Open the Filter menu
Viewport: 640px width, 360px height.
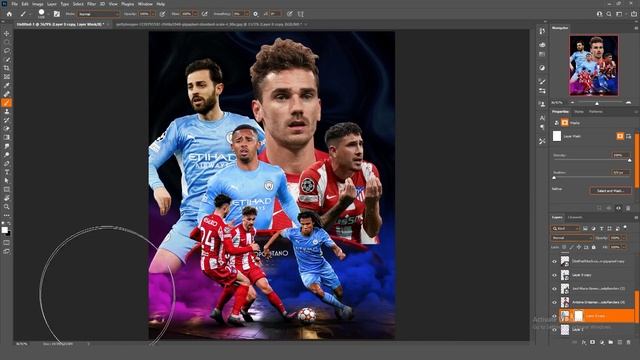pyautogui.click(x=91, y=4)
